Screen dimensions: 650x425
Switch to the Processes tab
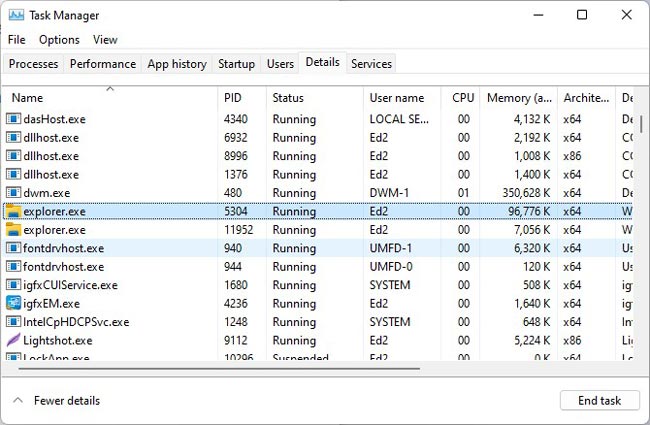click(33, 64)
